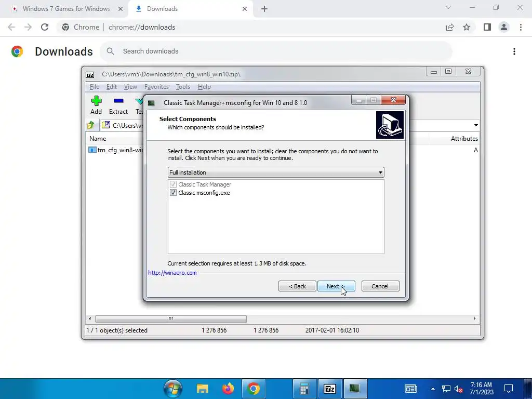Click the 7-Zip taskbar icon
The height and width of the screenshot is (399, 532).
click(x=330, y=389)
